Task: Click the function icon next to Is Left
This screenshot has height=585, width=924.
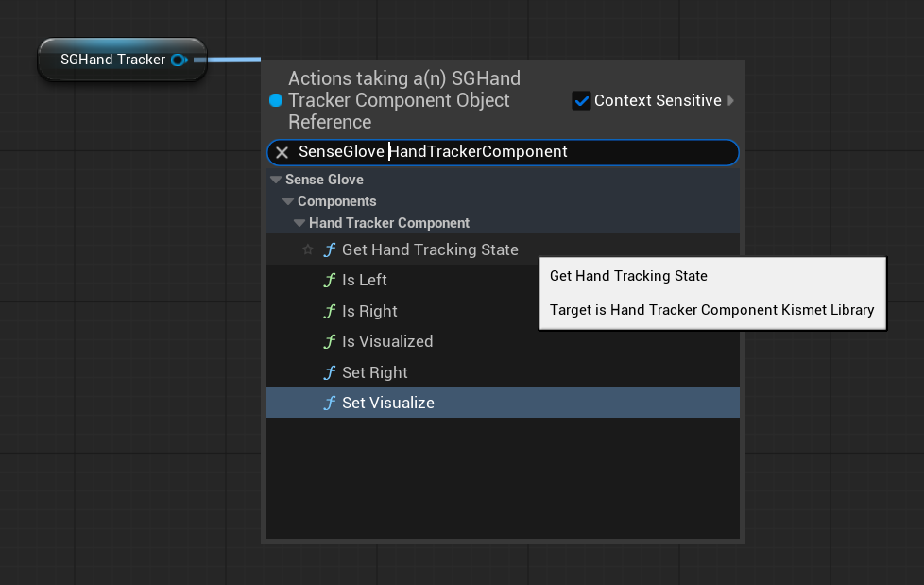Action: pos(329,280)
